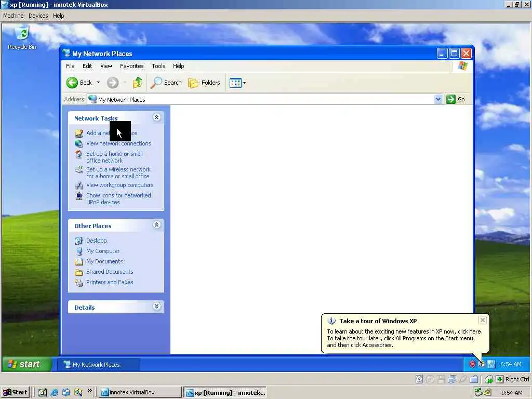Open the Views dropdown button
Viewport: 532px width, 399px height.
tap(237, 83)
